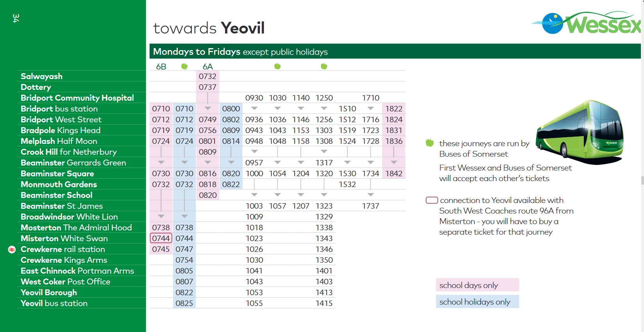Click the apple icon above the 1250 column
Viewport: 644px width, 332px height.
click(x=324, y=66)
